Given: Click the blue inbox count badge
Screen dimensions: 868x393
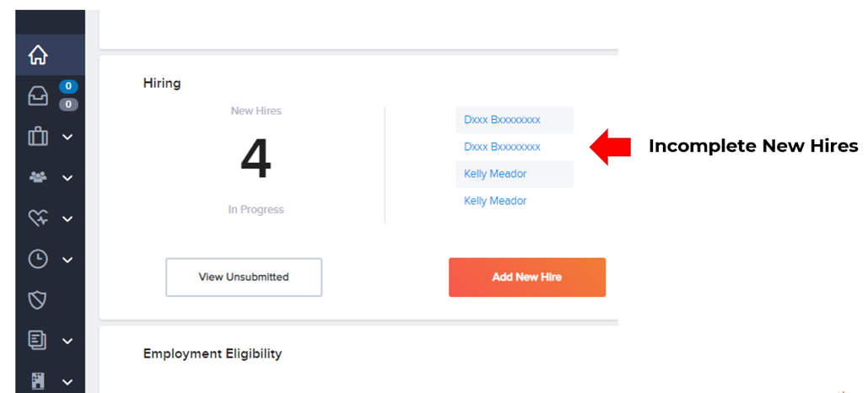Looking at the screenshot, I should tap(68, 86).
